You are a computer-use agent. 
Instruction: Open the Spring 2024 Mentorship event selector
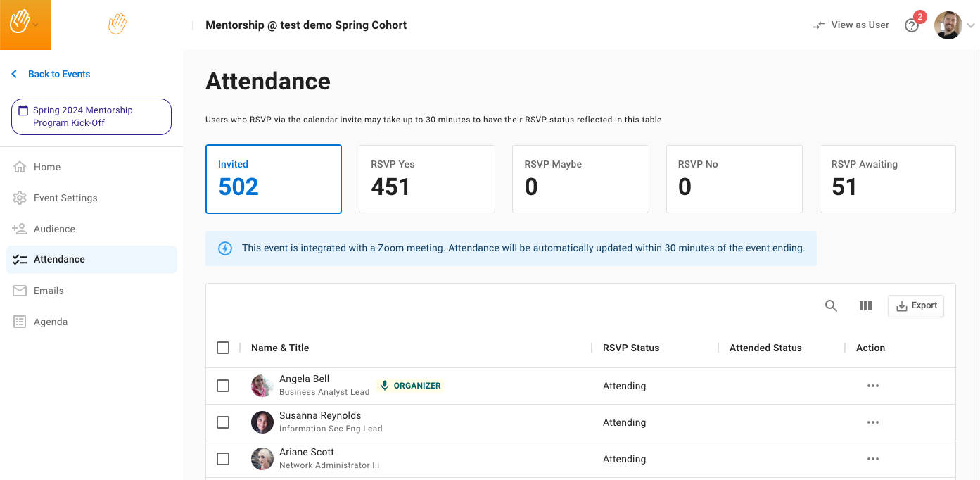click(91, 117)
